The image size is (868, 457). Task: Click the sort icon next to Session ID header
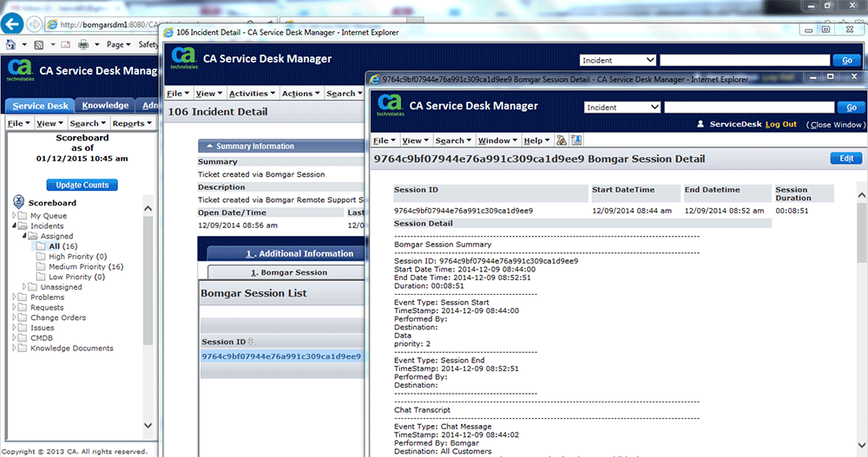click(251, 342)
